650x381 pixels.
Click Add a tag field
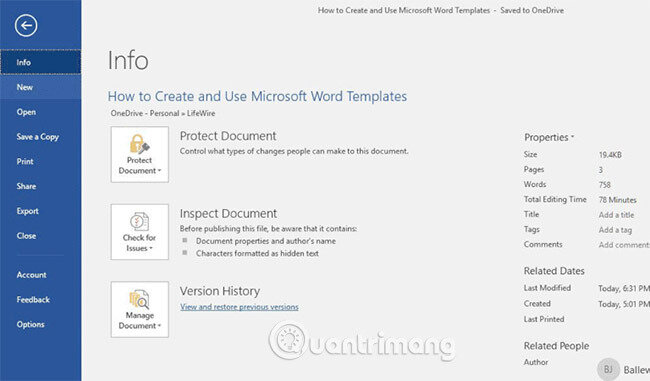tap(615, 230)
